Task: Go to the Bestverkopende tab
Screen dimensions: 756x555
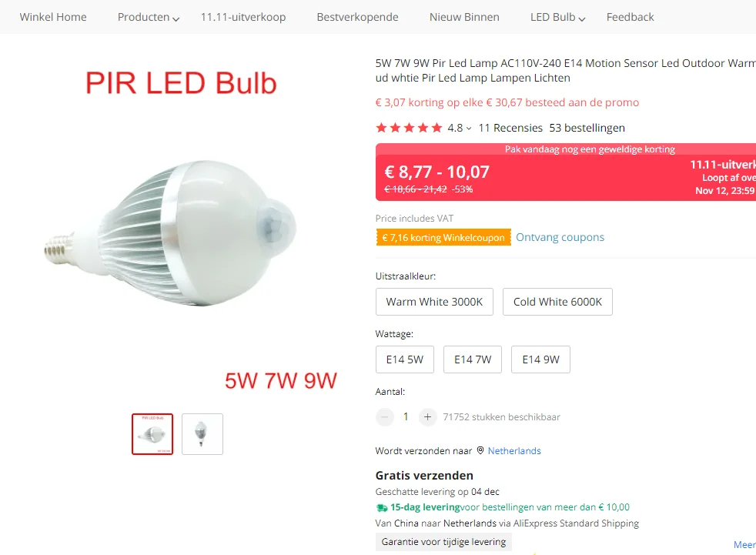Action: tap(357, 18)
